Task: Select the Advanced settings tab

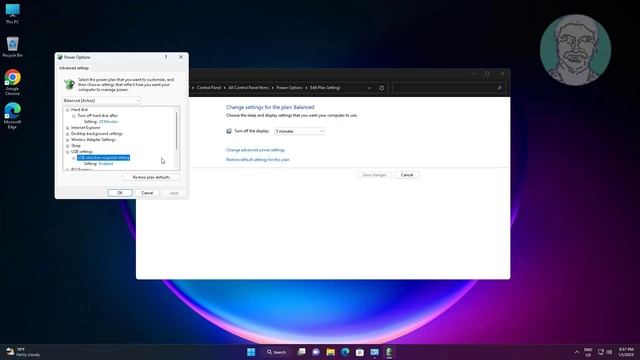Action: pos(74,68)
